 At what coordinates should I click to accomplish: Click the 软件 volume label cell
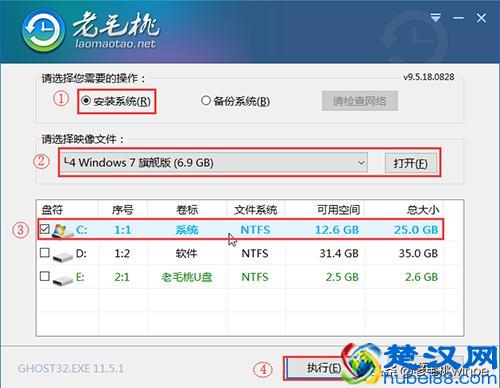coord(186,254)
